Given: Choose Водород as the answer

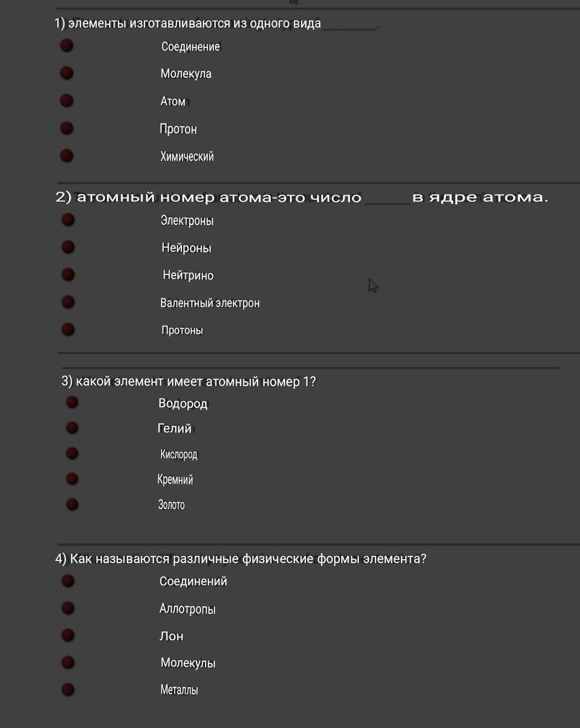Looking at the screenshot, I should [x=72, y=402].
